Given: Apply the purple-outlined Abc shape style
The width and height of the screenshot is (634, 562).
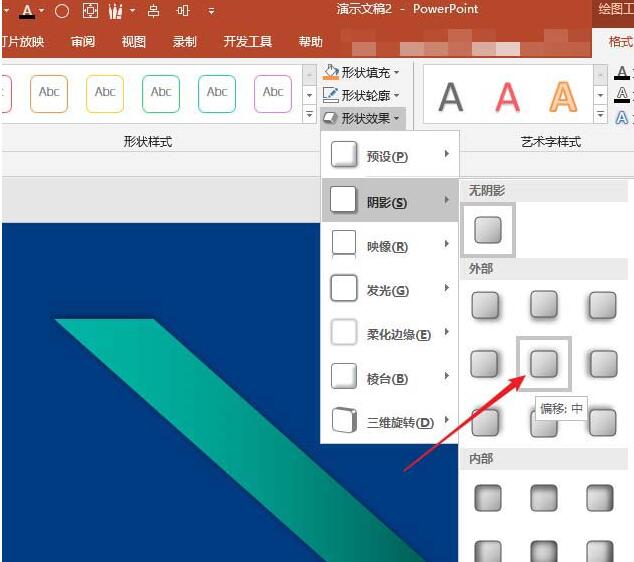Looking at the screenshot, I should [x=273, y=94].
